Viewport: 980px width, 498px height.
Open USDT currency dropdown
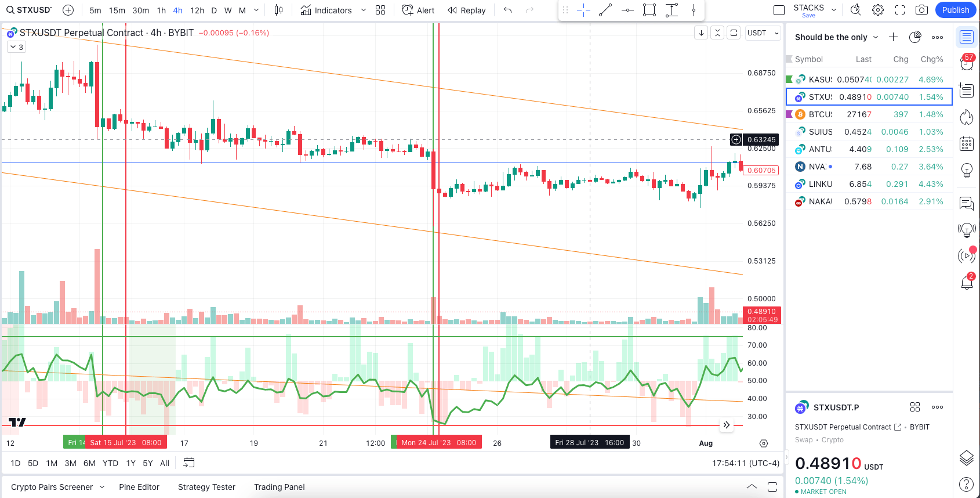click(762, 33)
